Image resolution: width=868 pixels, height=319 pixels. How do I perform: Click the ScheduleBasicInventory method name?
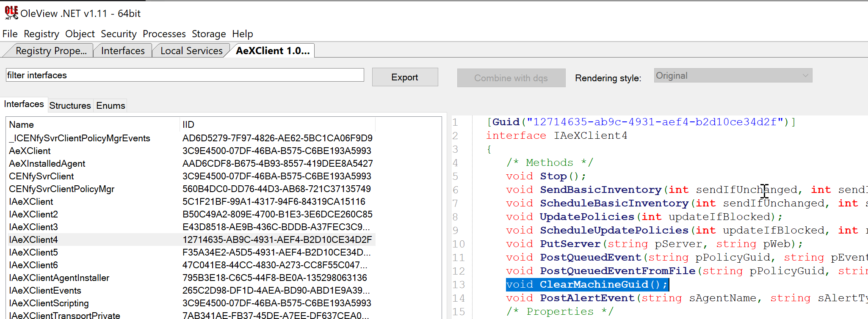614,203
